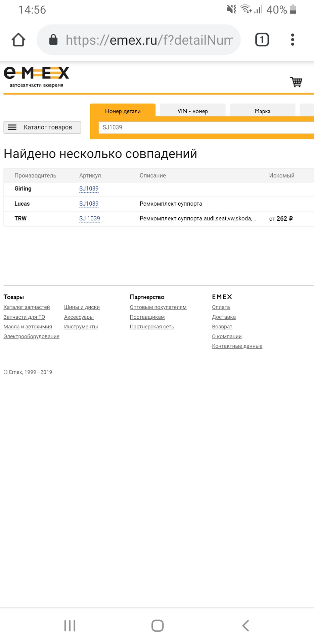This screenshot has width=314, height=644.
Task: Open browser three-dot menu
Action: 293,40
